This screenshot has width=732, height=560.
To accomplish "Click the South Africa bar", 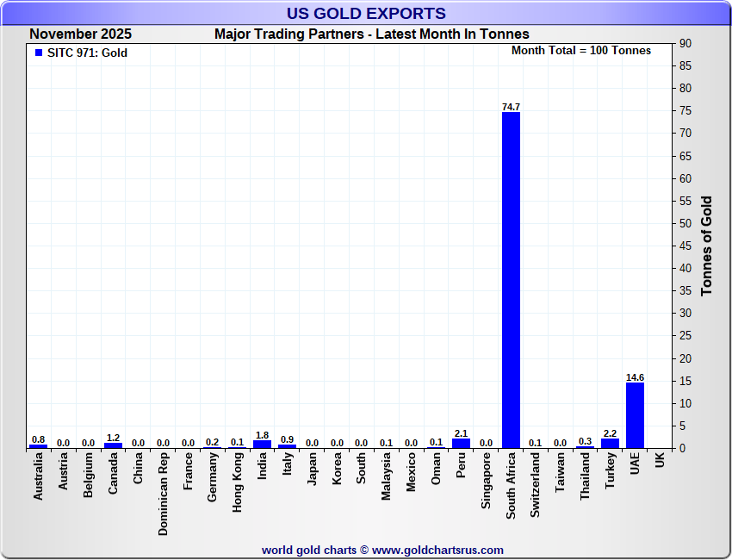I will (x=511, y=280).
